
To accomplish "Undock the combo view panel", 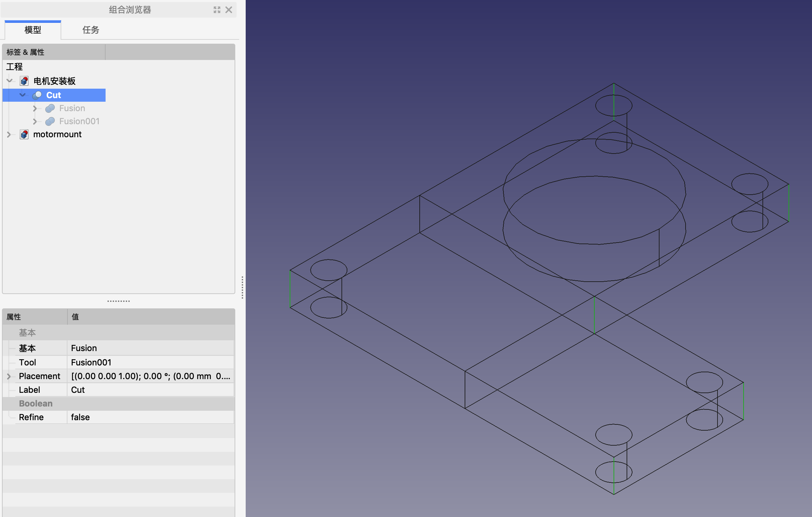I will [x=217, y=10].
